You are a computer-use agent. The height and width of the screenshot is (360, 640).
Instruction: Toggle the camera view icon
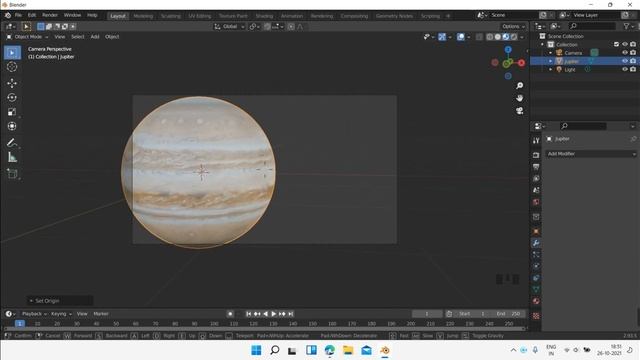click(519, 111)
